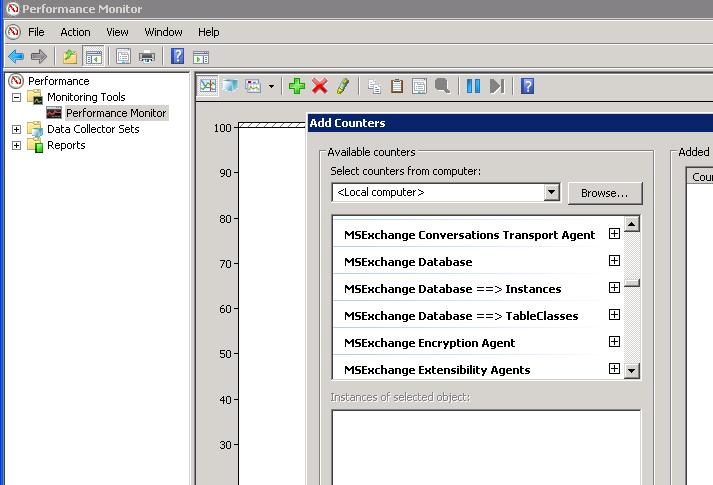Freeze display with the pause icon

(473, 85)
